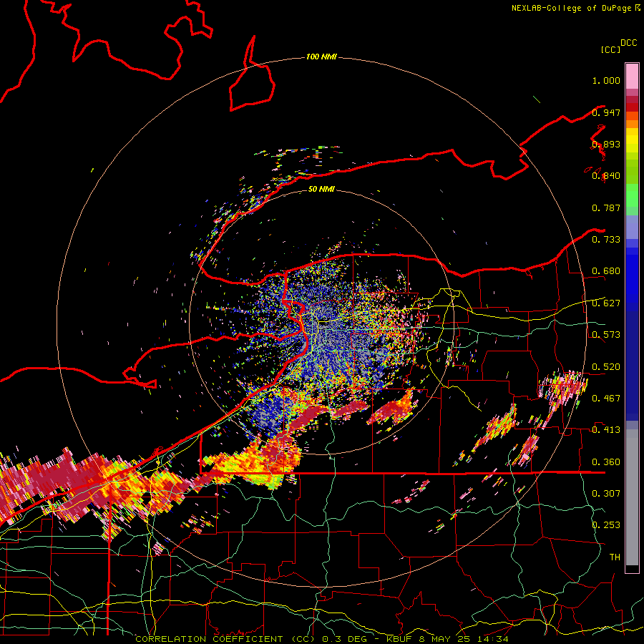Click the 0.520 scale value
Image resolution: width=644 pixels, height=644 pixels.
click(x=606, y=366)
